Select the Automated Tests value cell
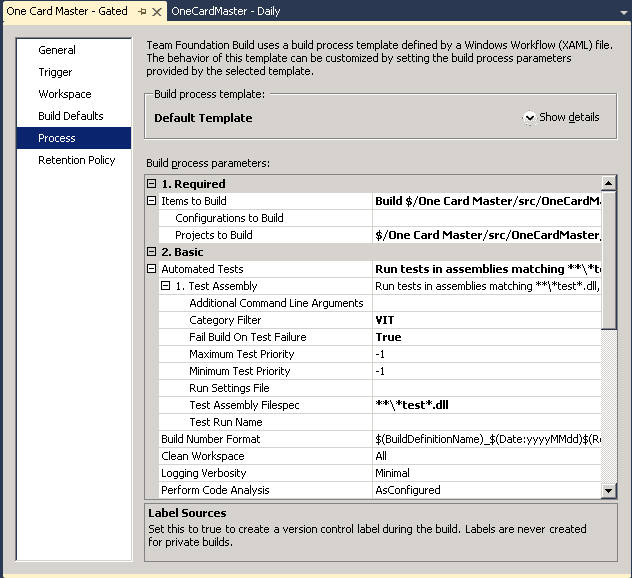Viewport: 632px width, 578px height. point(486,269)
